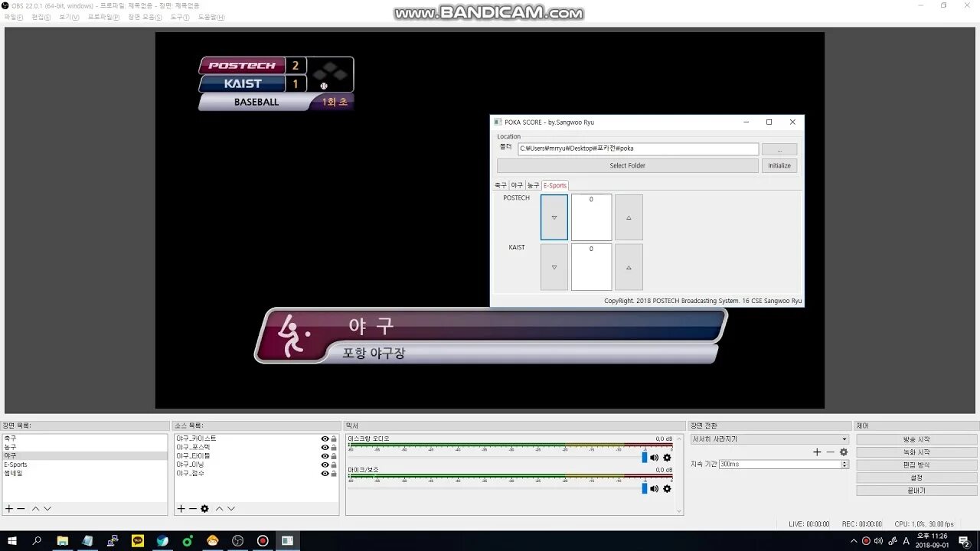Open the 도움말 menu

(x=211, y=17)
